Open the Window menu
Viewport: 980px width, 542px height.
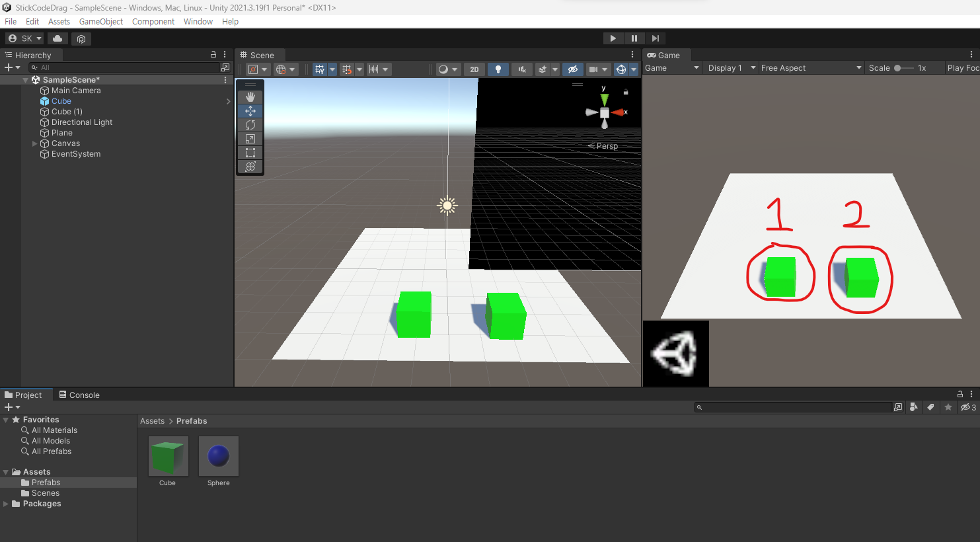tap(198, 21)
